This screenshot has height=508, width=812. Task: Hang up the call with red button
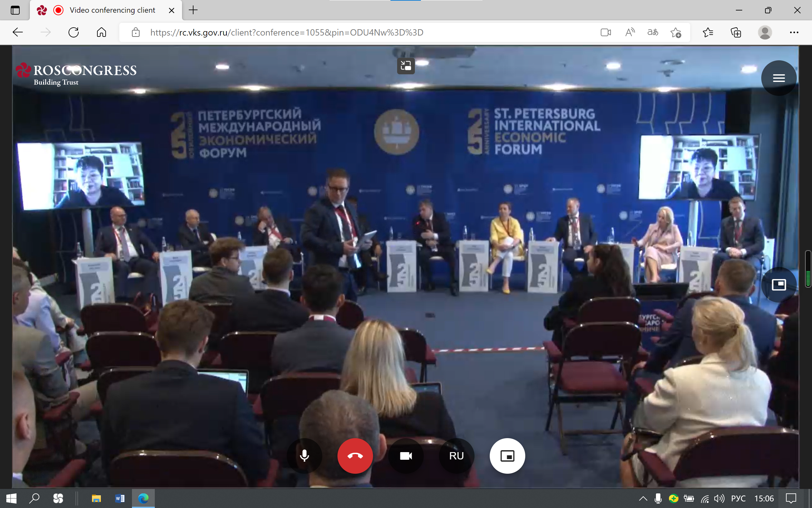pos(355,456)
